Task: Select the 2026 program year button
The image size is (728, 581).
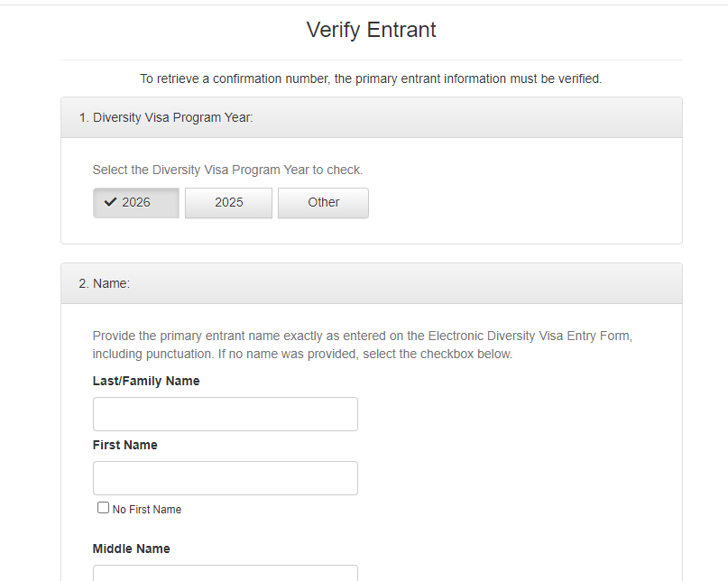Action: tap(136, 203)
